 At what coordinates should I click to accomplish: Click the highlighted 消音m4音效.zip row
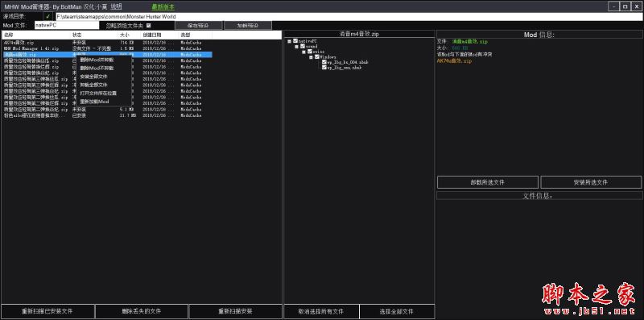107,54
